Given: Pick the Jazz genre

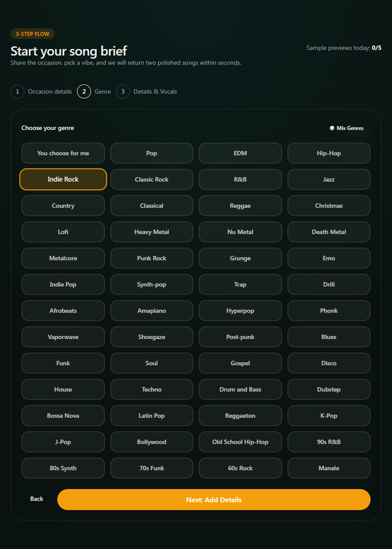Looking at the screenshot, I should click(329, 179).
